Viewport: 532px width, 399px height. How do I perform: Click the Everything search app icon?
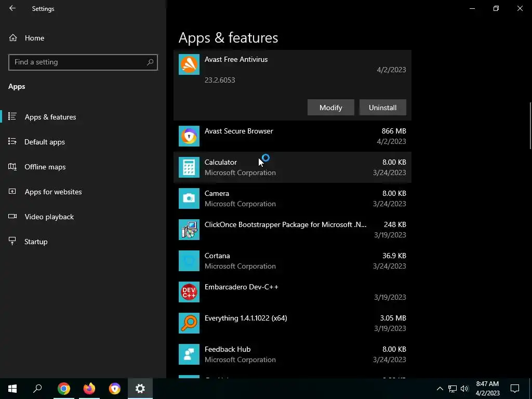[x=189, y=323]
